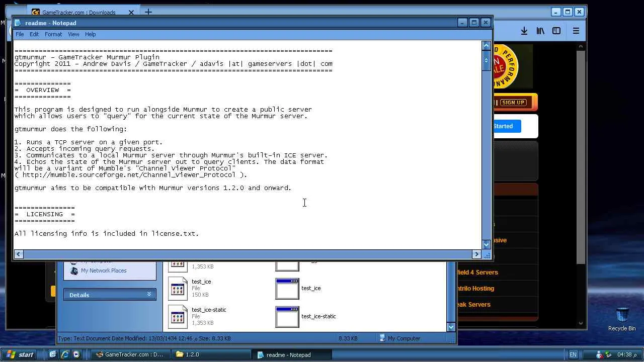The height and width of the screenshot is (362, 644).
Task: Click readme - Notepad taskbar button
Action: (292, 354)
